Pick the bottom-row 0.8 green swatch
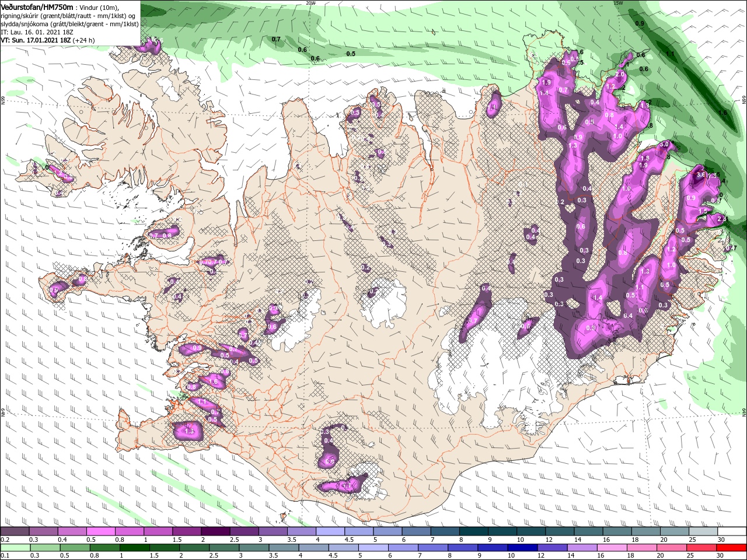Screen dimensions: 747x560 coord(105,548)
